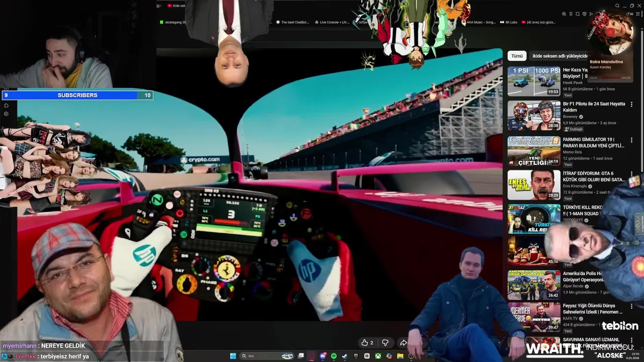Click title 'İTİRAF EDİYORUM: GTA 6'
The height and width of the screenshot is (362, 644).
594,176
